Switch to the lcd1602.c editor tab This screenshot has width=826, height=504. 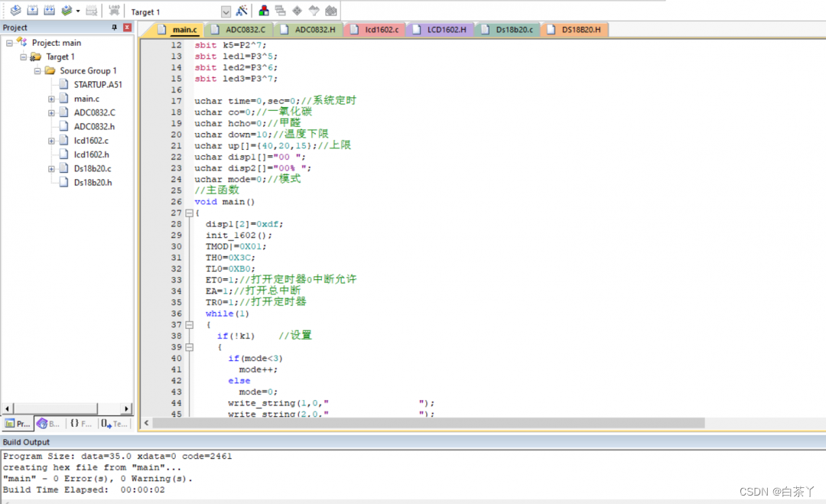(x=381, y=30)
